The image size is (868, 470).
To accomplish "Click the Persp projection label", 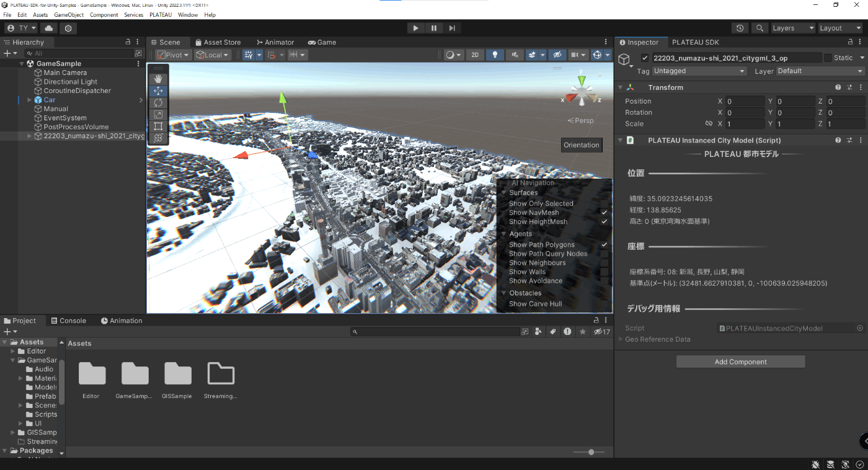I will [580, 120].
